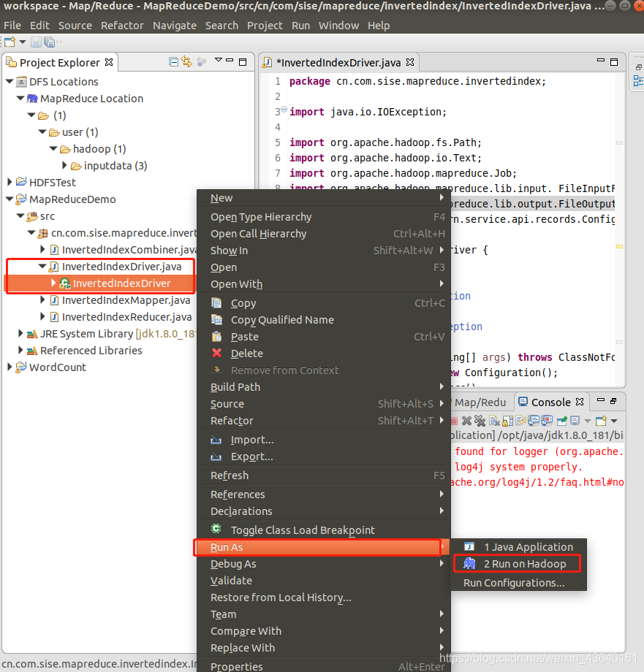This screenshot has width=644, height=672.
Task: Select Run Configurations... entry
Action: tap(514, 583)
